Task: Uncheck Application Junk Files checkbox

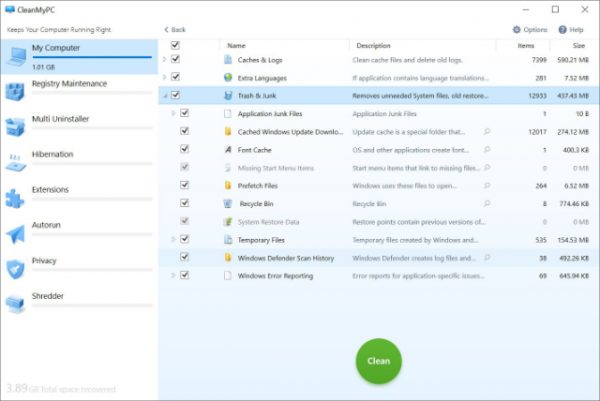Action: 184,113
